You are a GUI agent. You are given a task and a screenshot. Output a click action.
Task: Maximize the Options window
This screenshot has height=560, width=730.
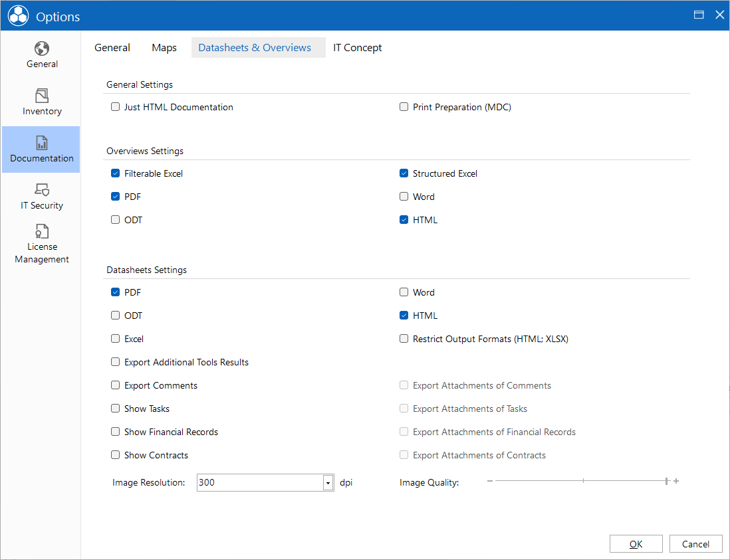click(698, 15)
